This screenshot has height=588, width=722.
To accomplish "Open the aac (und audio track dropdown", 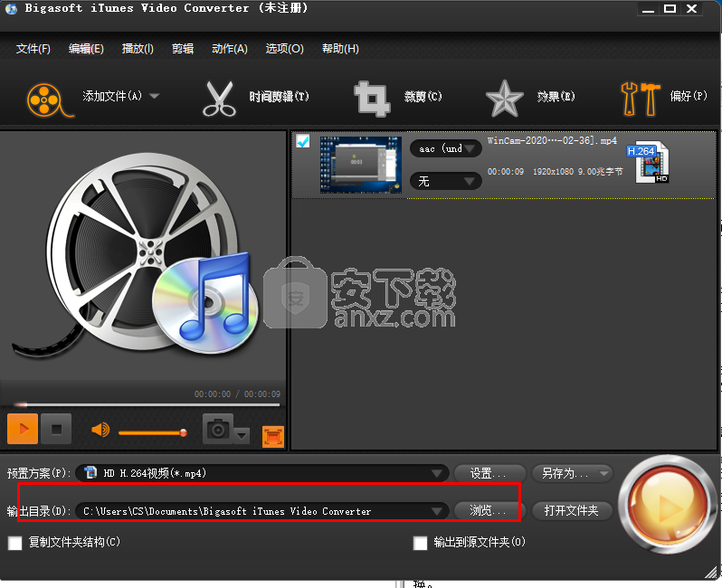I will click(446, 148).
